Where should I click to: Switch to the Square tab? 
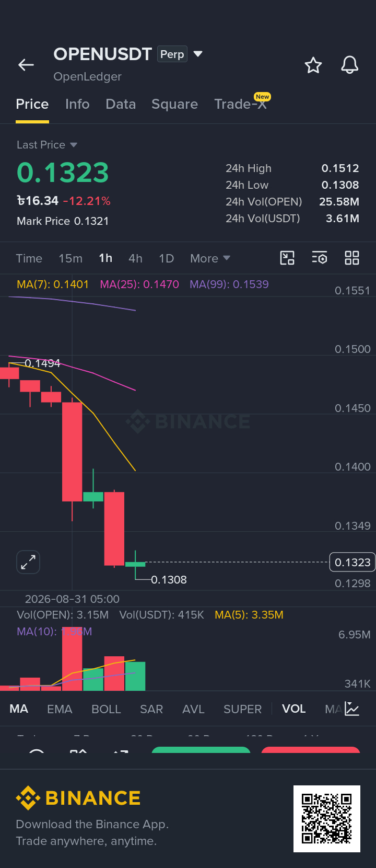(x=174, y=104)
